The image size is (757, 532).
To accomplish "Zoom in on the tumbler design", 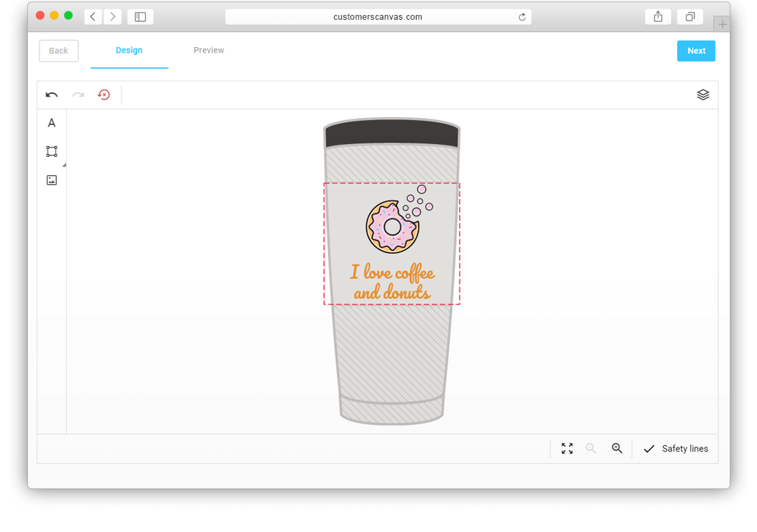I will click(x=617, y=448).
